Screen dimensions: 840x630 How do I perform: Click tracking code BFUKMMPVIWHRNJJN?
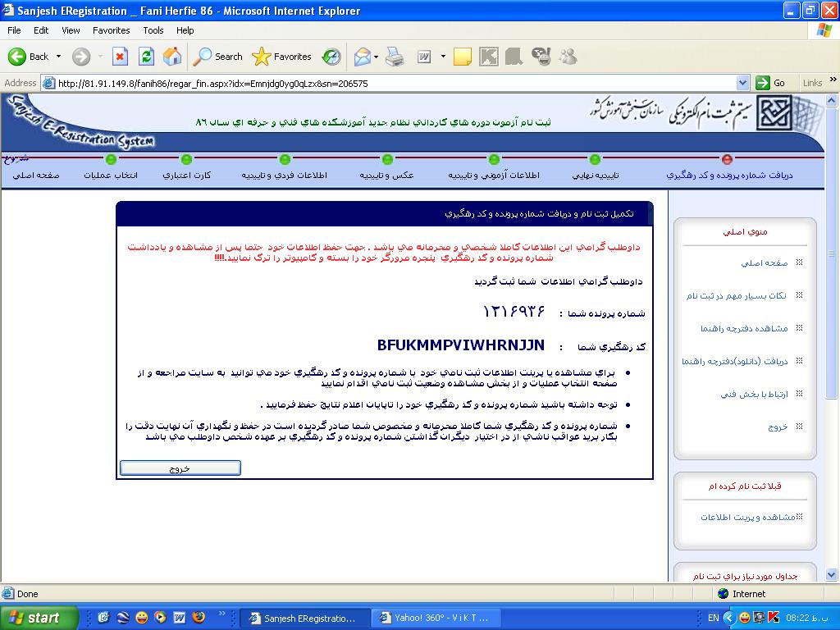pyautogui.click(x=461, y=345)
